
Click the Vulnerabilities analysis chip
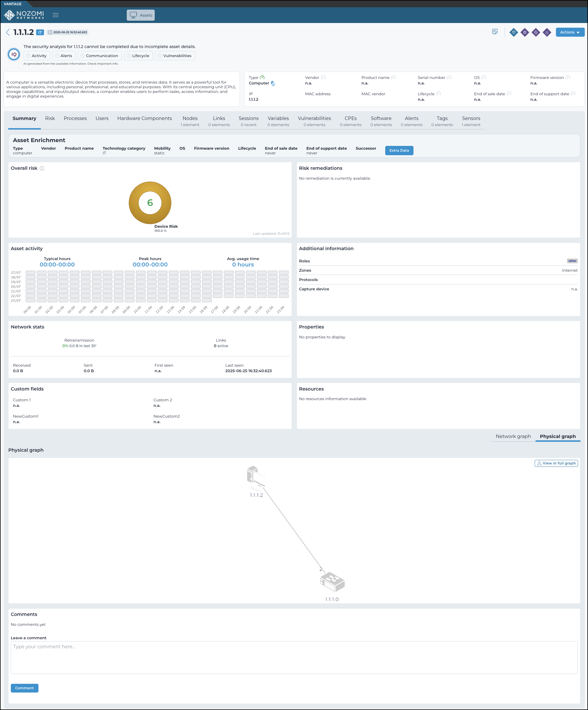point(175,56)
